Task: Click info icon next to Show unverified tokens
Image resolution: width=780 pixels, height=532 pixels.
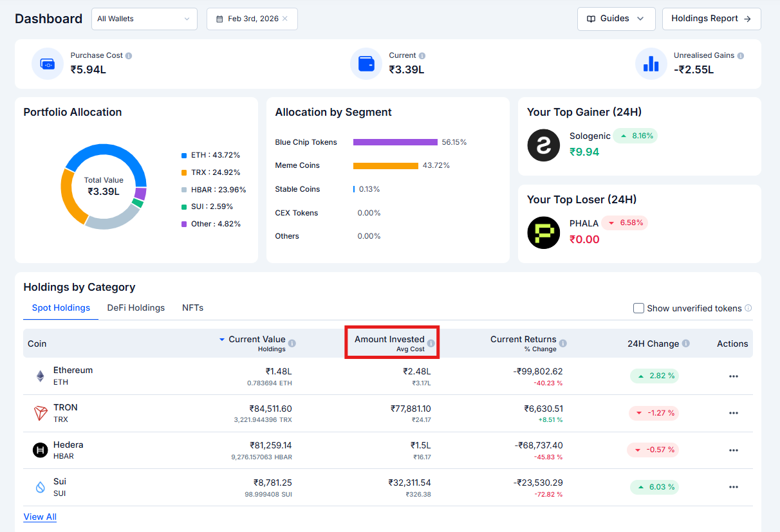Action: (748, 308)
